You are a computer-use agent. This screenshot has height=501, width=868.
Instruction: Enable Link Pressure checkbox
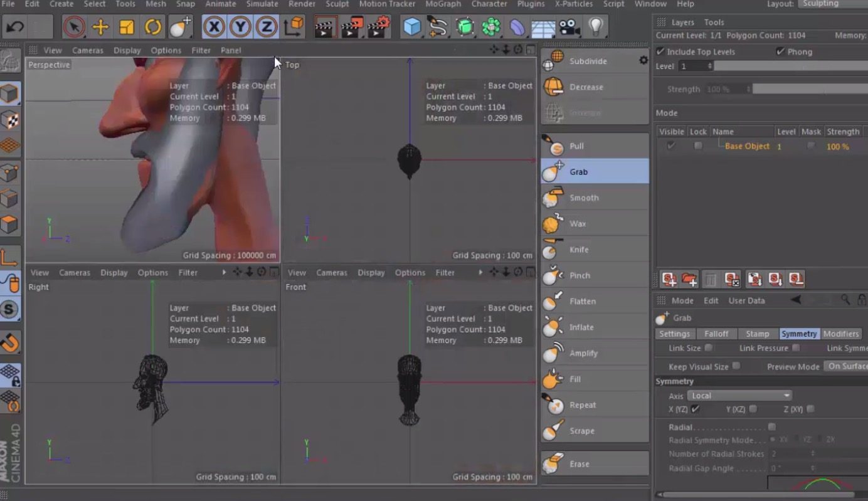795,348
